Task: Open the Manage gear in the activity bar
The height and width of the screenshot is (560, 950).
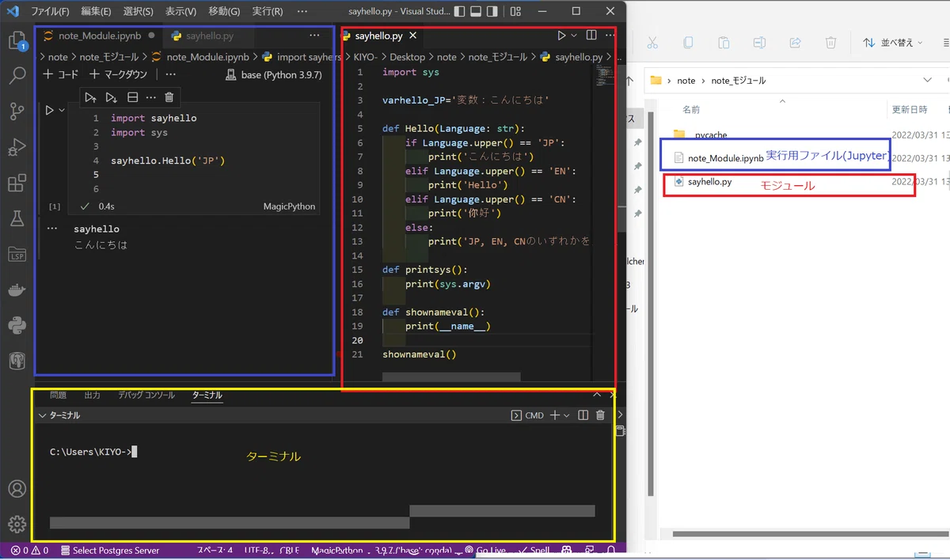Action: pos(17,524)
